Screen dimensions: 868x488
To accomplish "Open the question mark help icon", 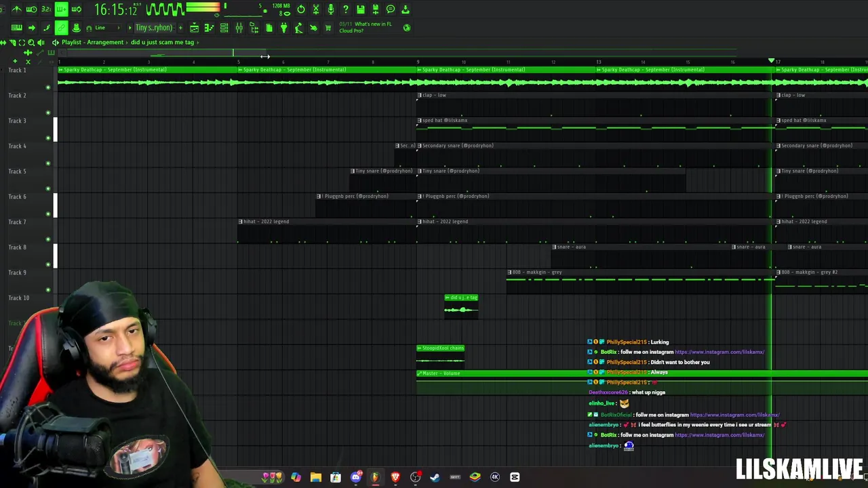I will (x=346, y=9).
